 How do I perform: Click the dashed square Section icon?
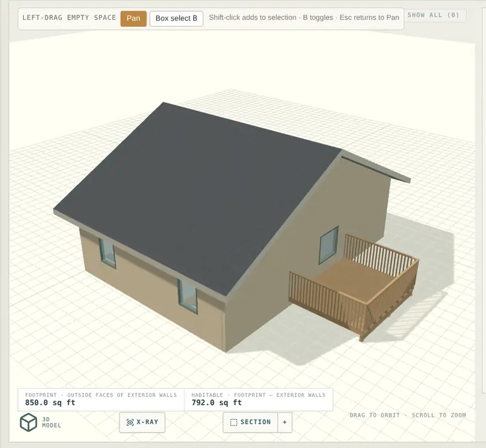click(233, 422)
